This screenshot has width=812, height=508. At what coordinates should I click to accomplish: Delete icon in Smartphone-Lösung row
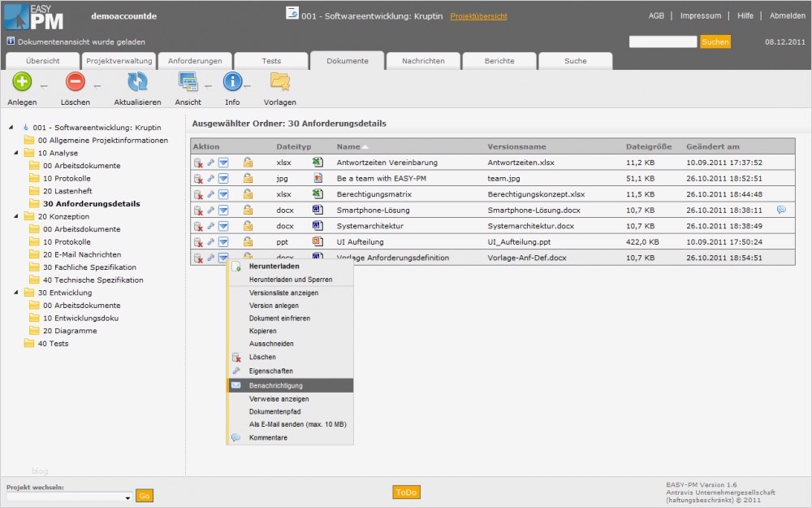[x=198, y=211]
